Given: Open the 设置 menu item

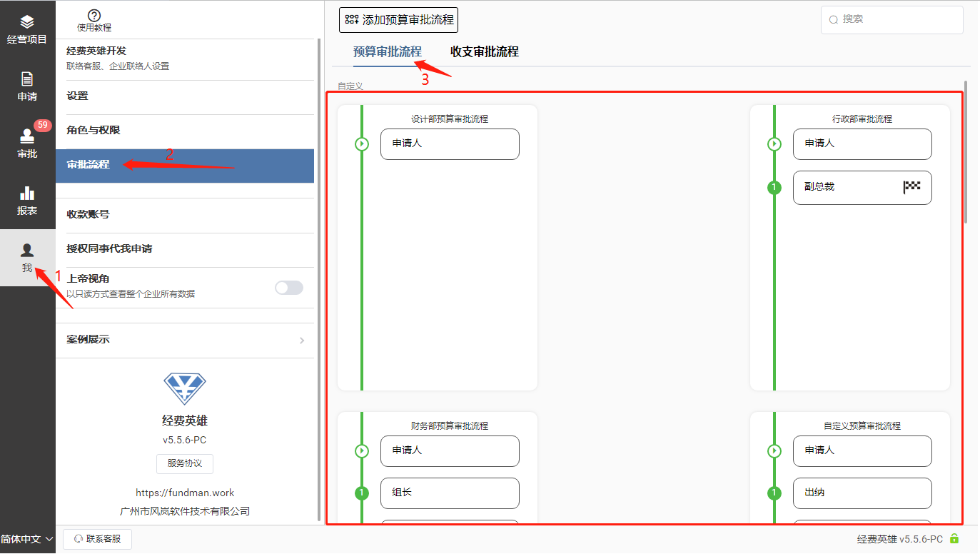Looking at the screenshot, I should pyautogui.click(x=185, y=96).
